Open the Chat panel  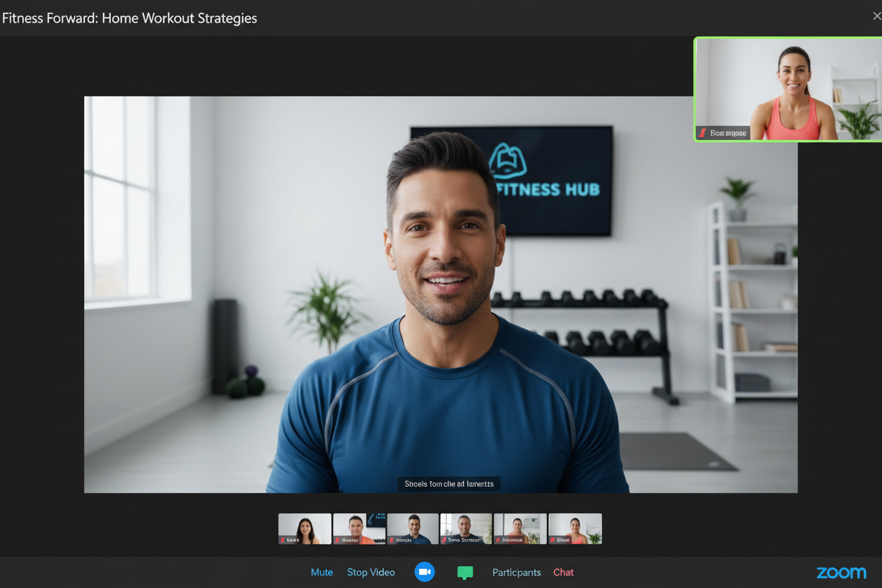point(563,572)
